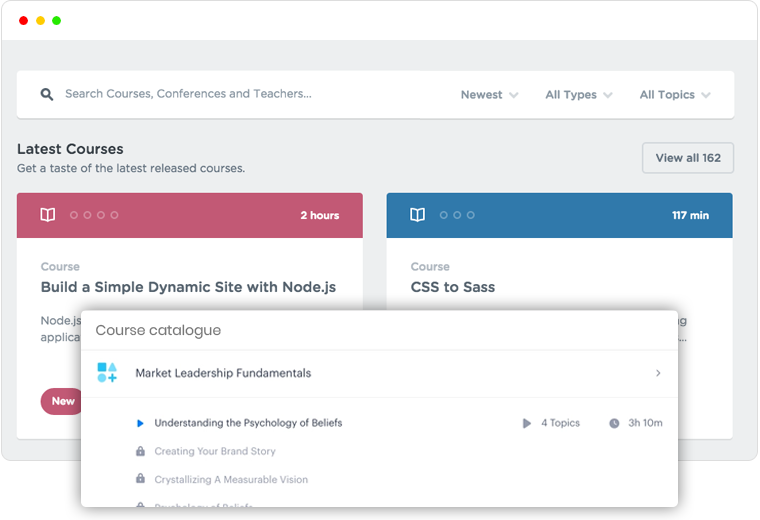Click the clock icon next to 3h 10m
Viewport: 760px width, 520px height.
614,423
